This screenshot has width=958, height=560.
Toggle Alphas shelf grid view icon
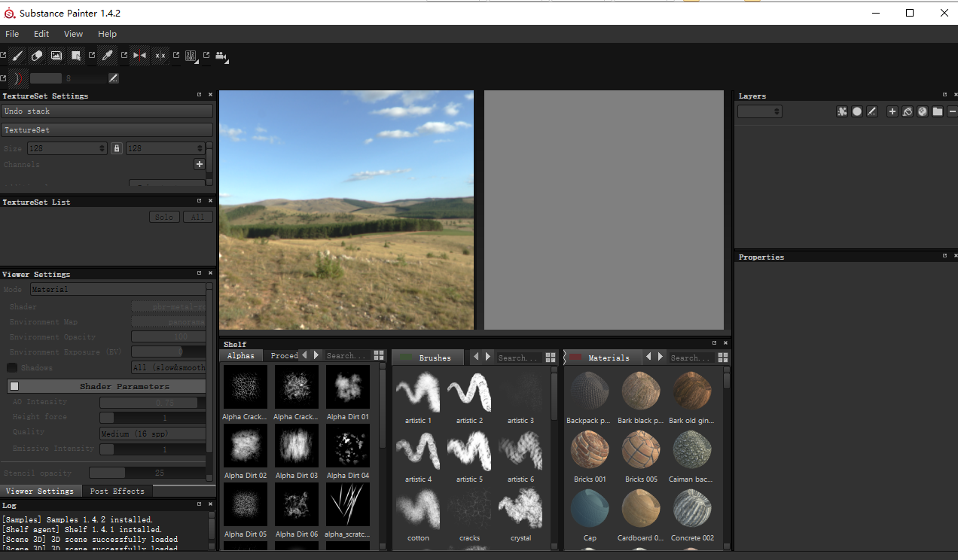point(379,355)
